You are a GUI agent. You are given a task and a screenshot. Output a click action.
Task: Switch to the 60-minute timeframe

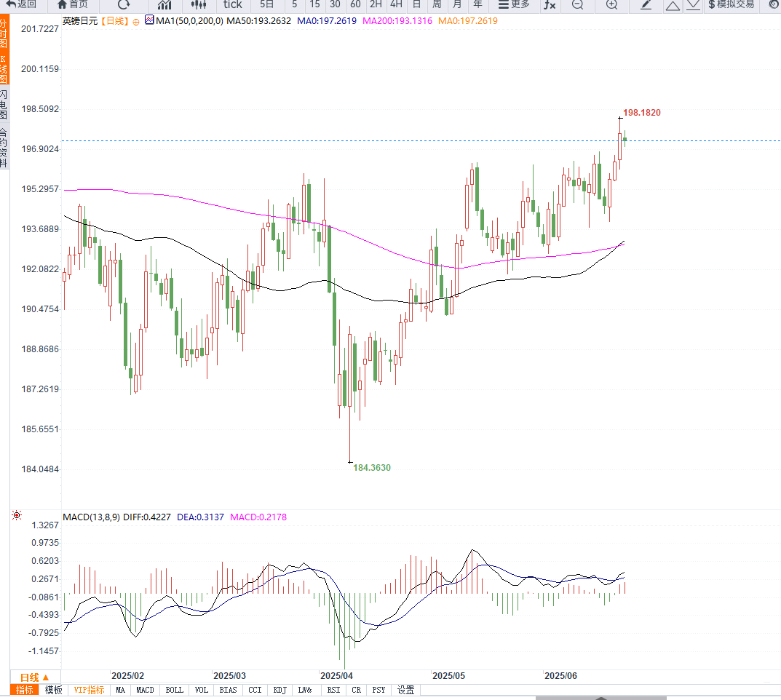[x=355, y=4]
